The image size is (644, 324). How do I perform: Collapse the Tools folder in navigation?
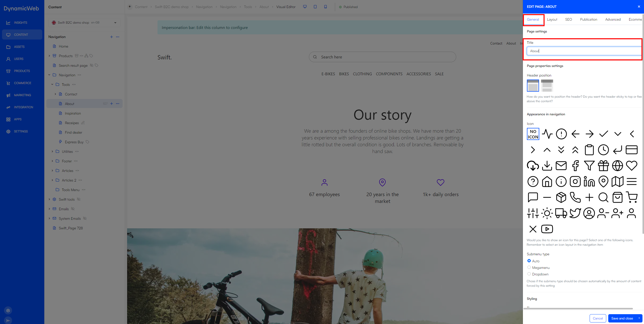tap(52, 84)
